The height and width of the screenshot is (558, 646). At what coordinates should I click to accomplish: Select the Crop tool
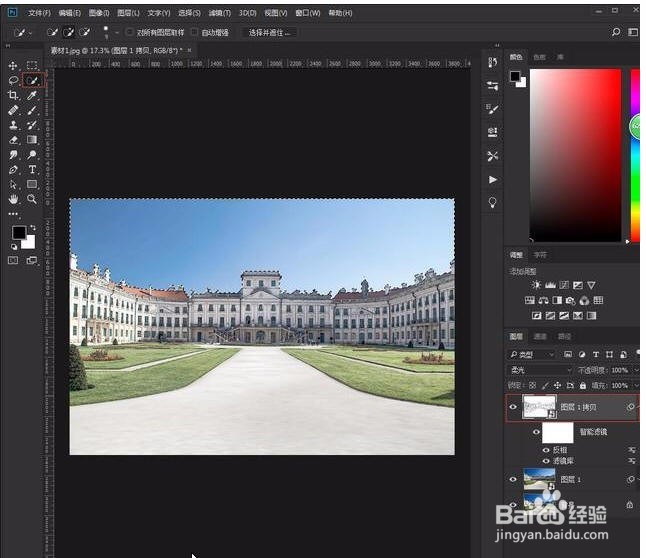[13, 95]
